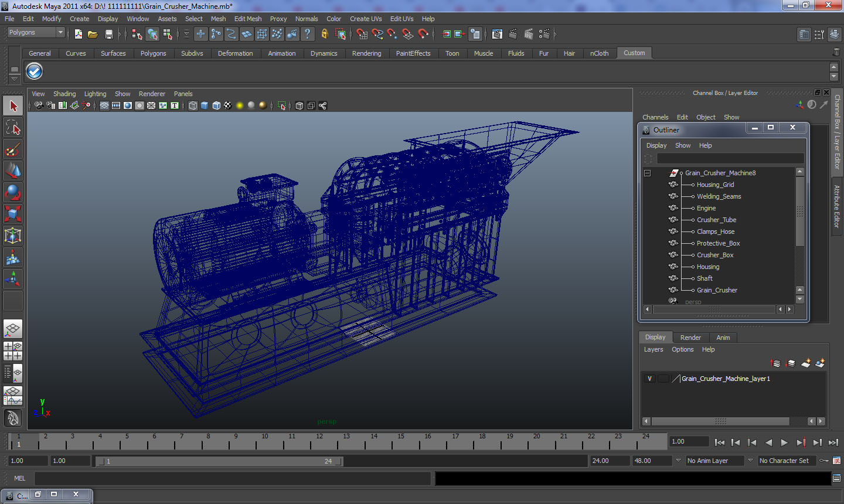Viewport: 844px width, 504px height.
Task: Open the Script Editor icon
Action: click(x=837, y=478)
